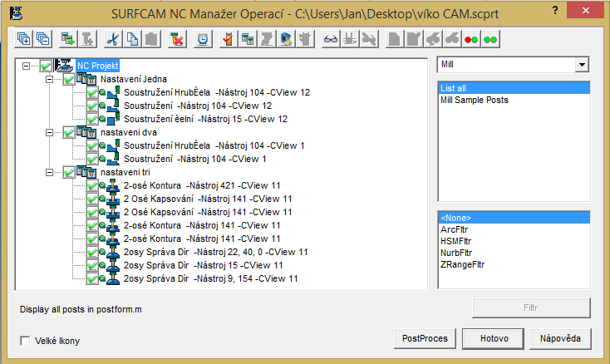This screenshot has height=364, width=610.
Task: Click the Nápověda button
Action: pyautogui.click(x=560, y=338)
